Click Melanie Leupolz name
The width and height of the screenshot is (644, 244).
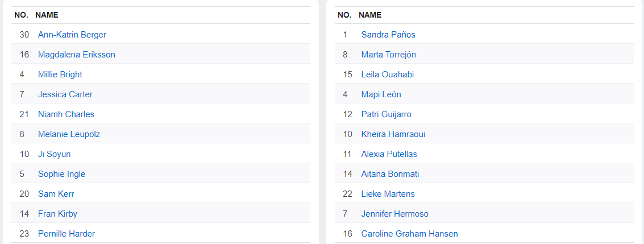(69, 134)
